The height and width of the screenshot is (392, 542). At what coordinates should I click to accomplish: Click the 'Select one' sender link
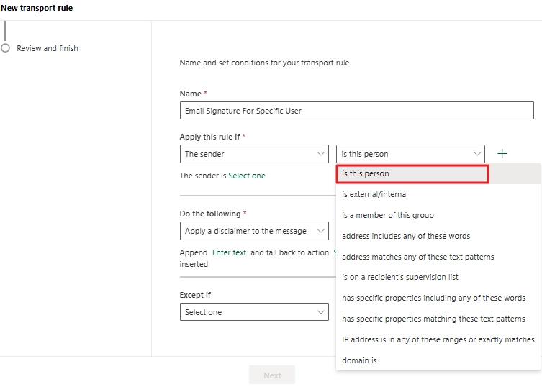pos(247,176)
